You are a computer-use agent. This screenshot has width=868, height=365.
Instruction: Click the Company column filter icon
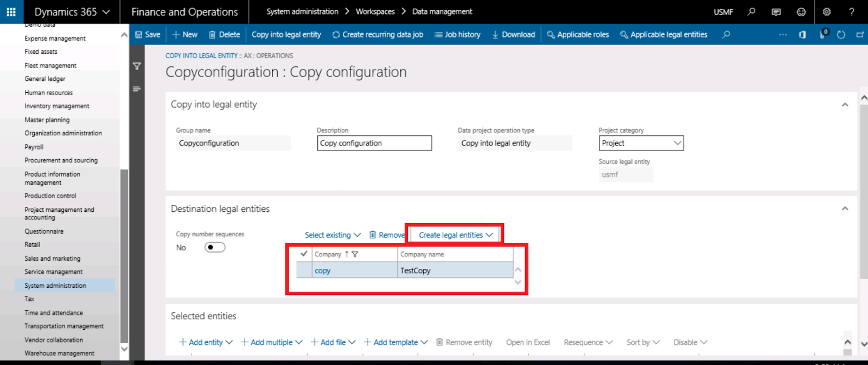click(x=355, y=254)
